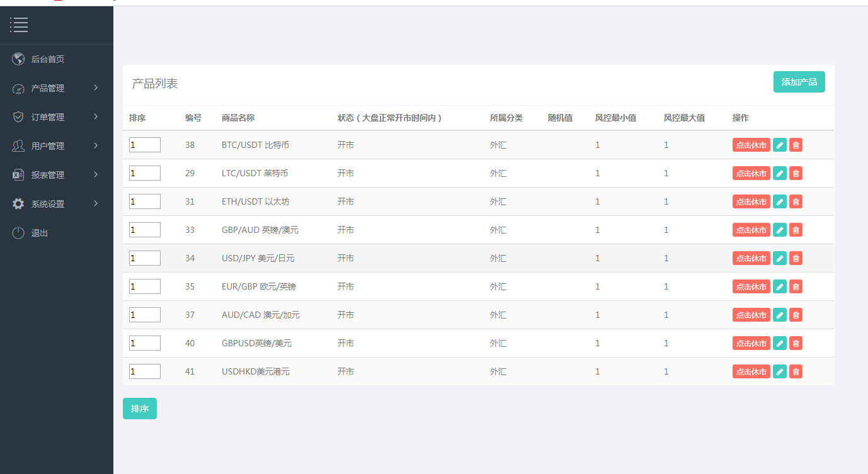Viewport: 868px width, 474px height.
Task: Expand the 用户管理 chevron arrow
Action: pyautogui.click(x=96, y=145)
